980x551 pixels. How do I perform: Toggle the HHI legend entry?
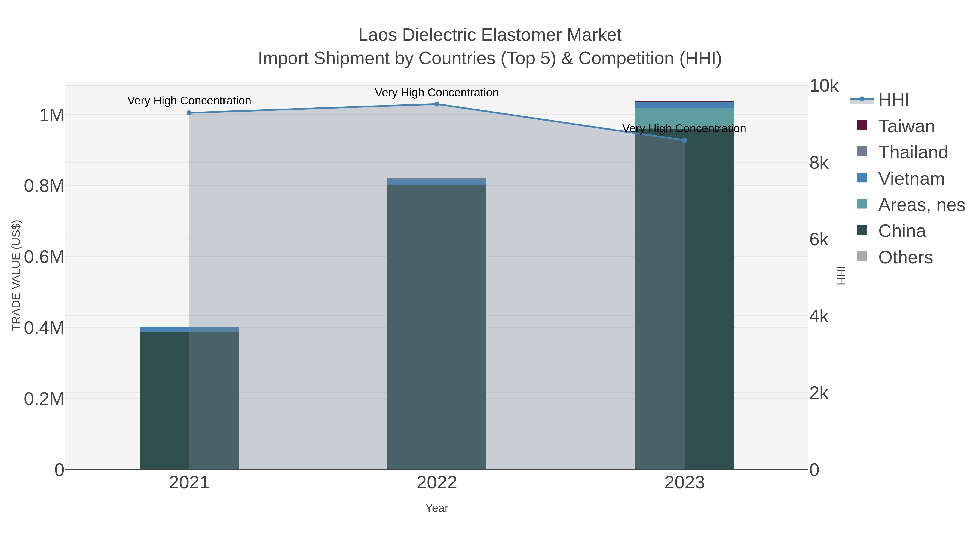pos(879,100)
